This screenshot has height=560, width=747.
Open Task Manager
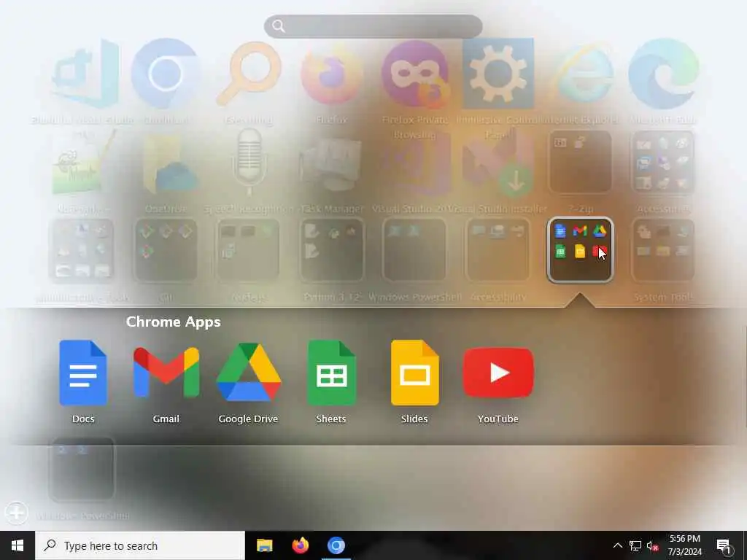click(x=332, y=163)
